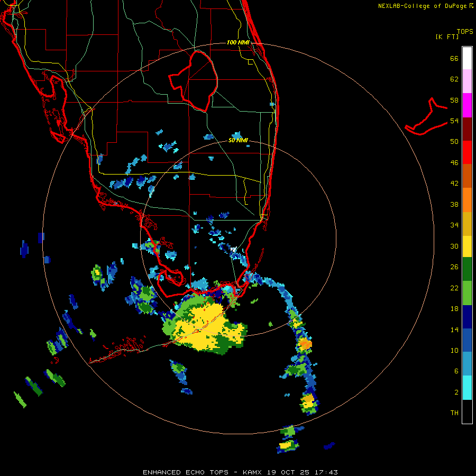This screenshot has height=476, width=476.
Task: Select the dark green legend swatch
Action: pos(467,269)
